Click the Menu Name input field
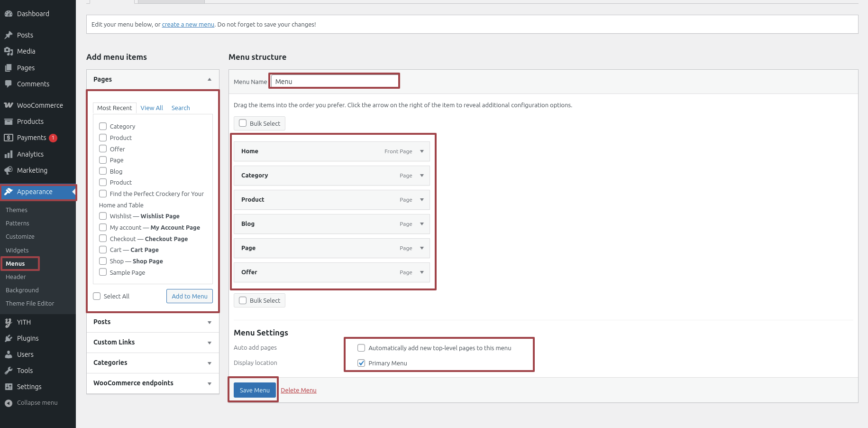Image resolution: width=868 pixels, height=428 pixels. pyautogui.click(x=335, y=82)
